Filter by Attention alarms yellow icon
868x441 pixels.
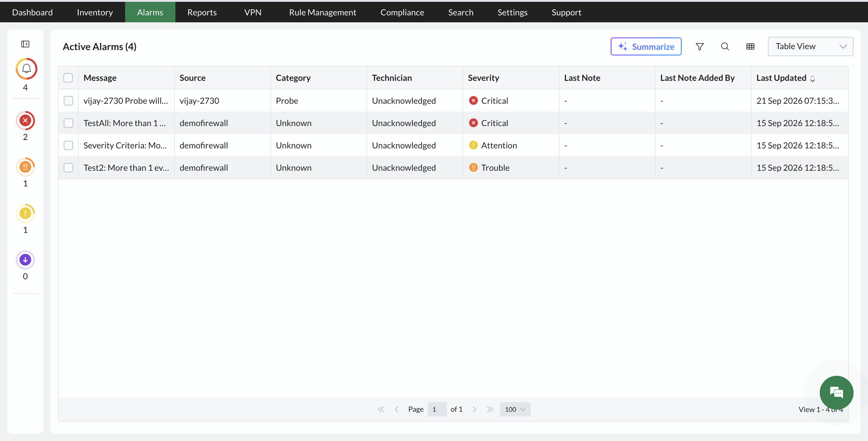tap(25, 214)
